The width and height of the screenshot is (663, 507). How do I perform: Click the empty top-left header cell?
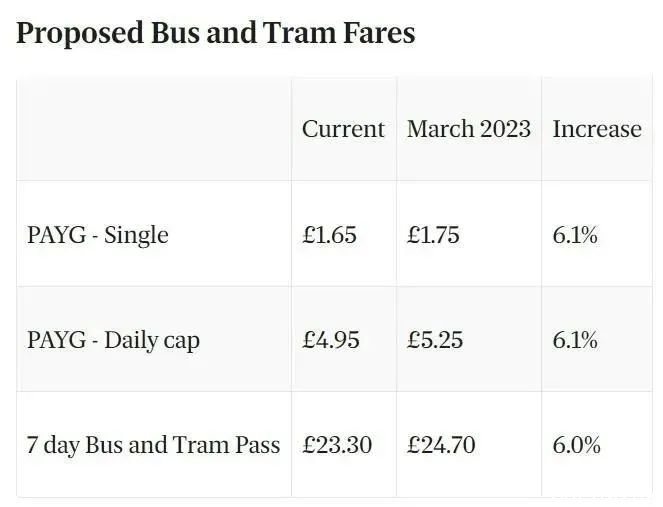[x=154, y=129]
